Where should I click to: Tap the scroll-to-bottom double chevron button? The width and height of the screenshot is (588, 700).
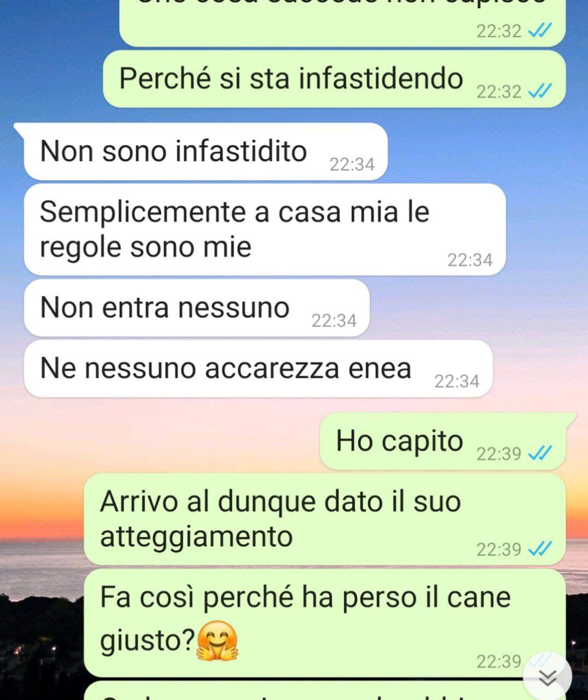point(548,678)
